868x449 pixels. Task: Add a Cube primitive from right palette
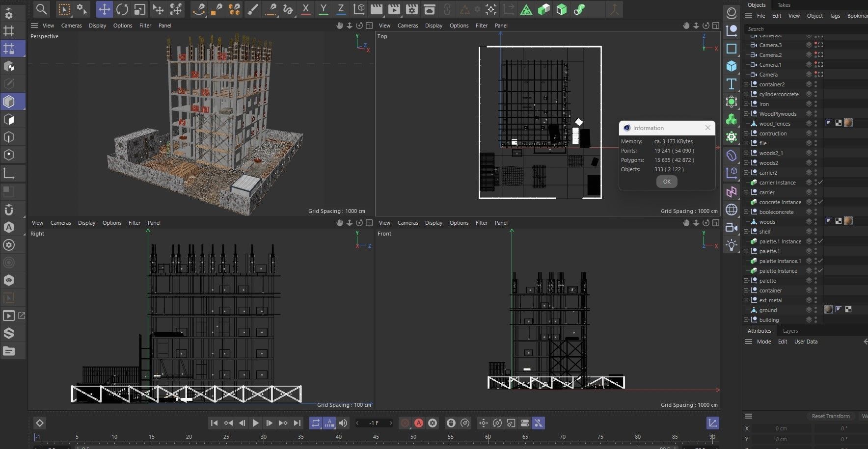click(732, 66)
